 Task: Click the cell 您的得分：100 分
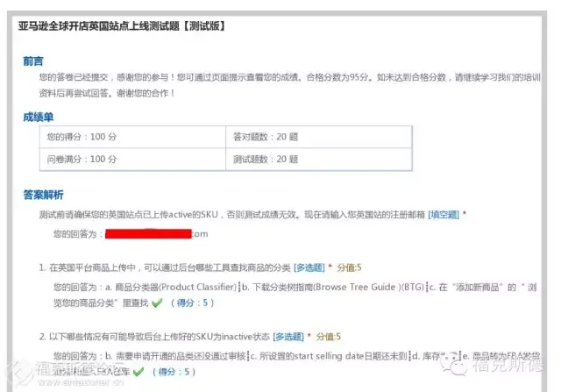click(132, 137)
